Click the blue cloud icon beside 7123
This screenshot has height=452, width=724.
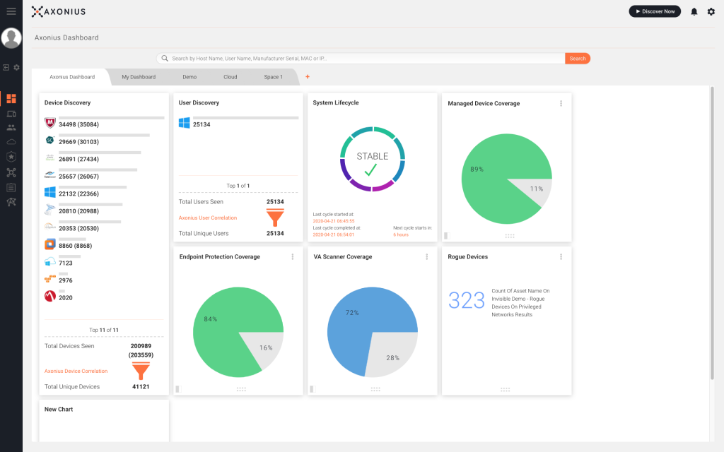[50, 262]
